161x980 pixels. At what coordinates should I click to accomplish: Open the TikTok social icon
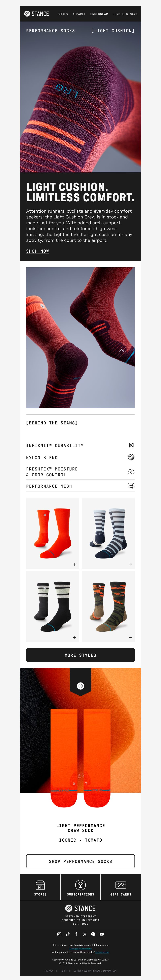(68, 934)
